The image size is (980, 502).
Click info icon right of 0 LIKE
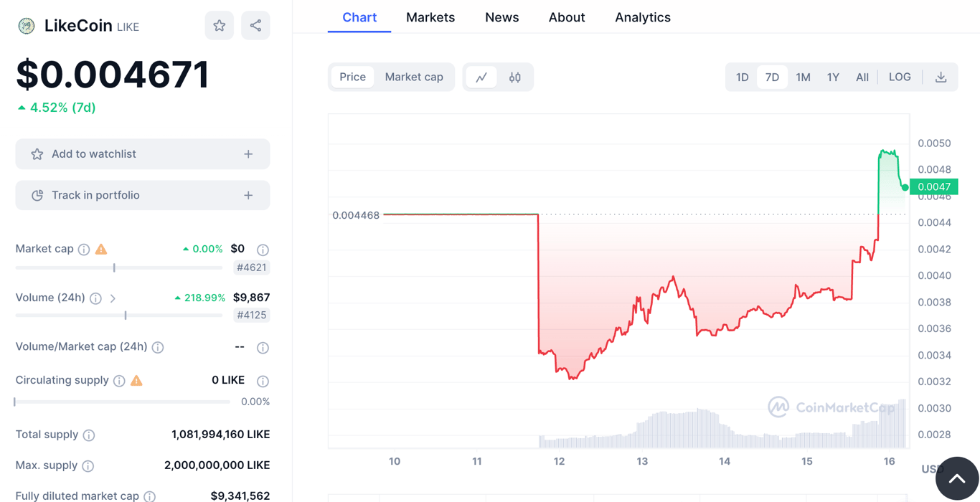(263, 381)
